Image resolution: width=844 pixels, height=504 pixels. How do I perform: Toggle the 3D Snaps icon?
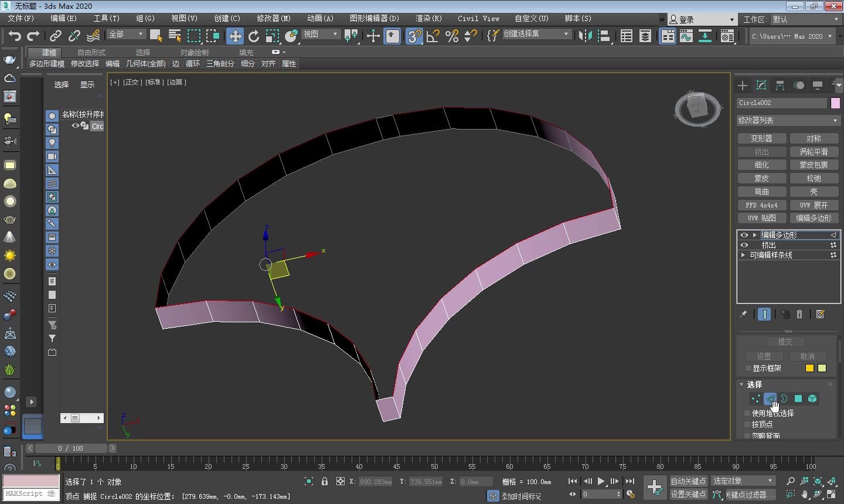pyautogui.click(x=414, y=36)
